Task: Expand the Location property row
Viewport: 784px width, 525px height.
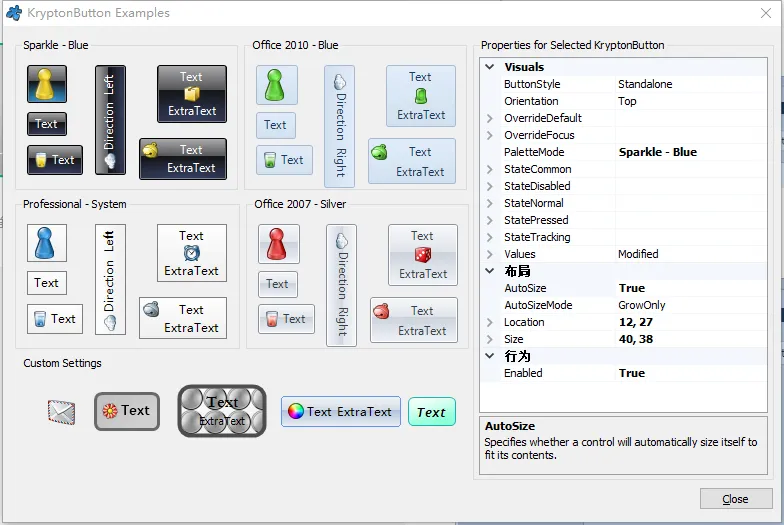Action: [490, 322]
